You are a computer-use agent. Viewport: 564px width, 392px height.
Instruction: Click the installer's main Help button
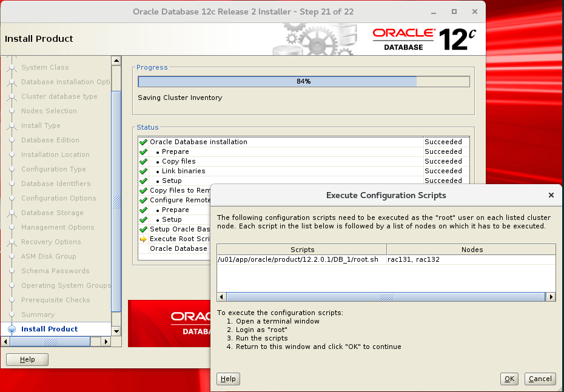27,359
